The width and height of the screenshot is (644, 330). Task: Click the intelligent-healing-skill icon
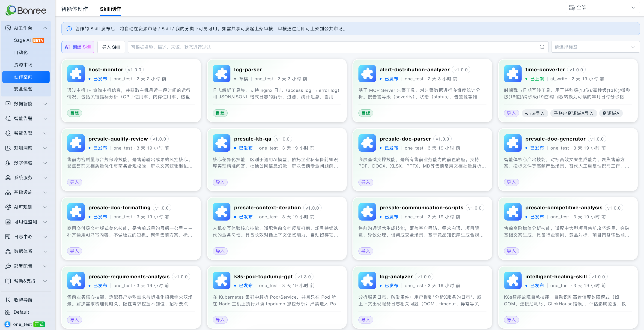pos(513,280)
